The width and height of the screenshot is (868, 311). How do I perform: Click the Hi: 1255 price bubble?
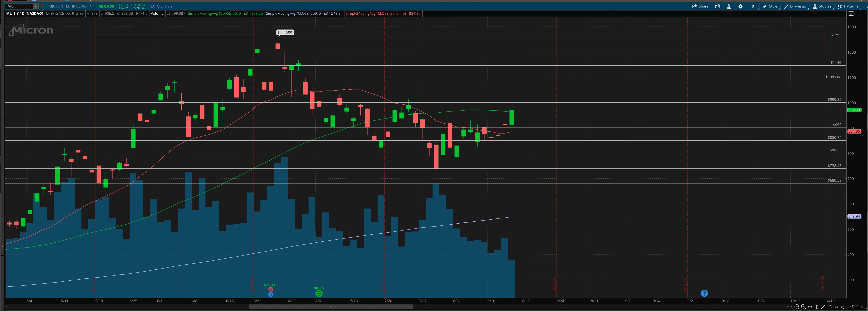pyautogui.click(x=285, y=33)
